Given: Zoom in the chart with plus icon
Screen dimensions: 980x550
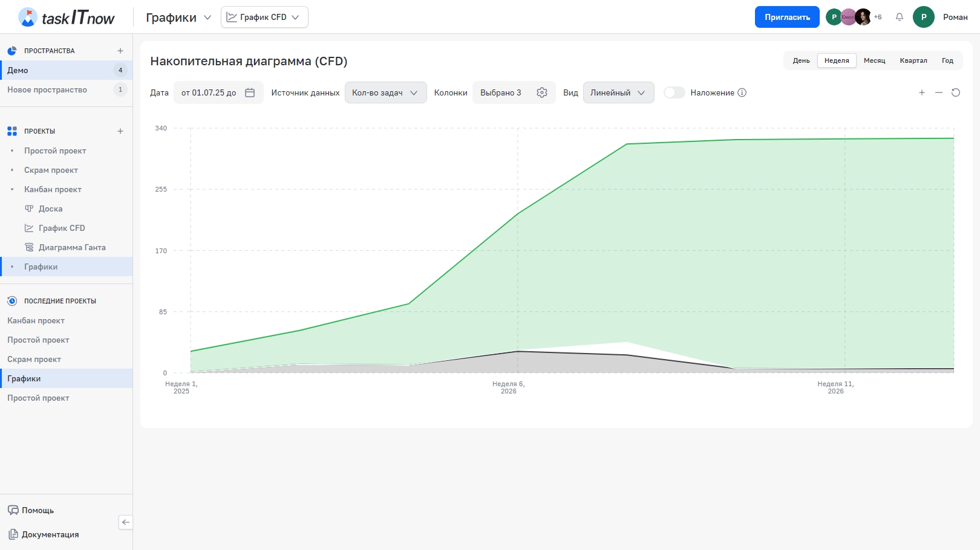Looking at the screenshot, I should (x=922, y=92).
